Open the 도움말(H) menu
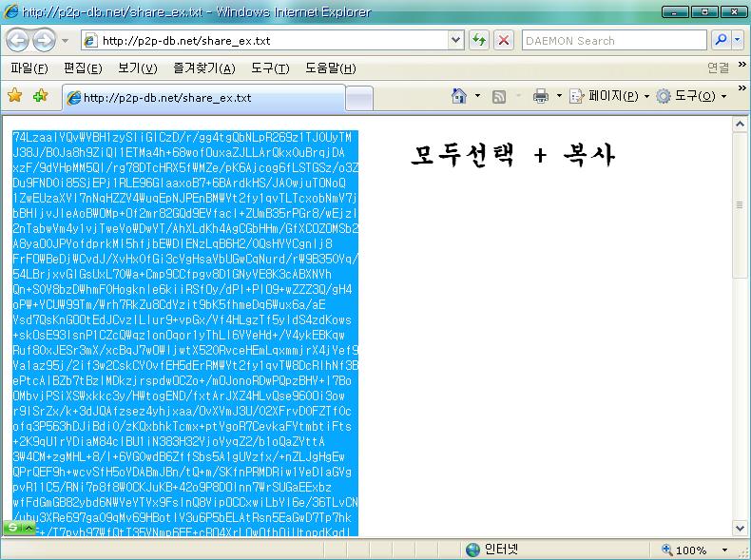Screen dimensions: 751x560 [x=331, y=68]
